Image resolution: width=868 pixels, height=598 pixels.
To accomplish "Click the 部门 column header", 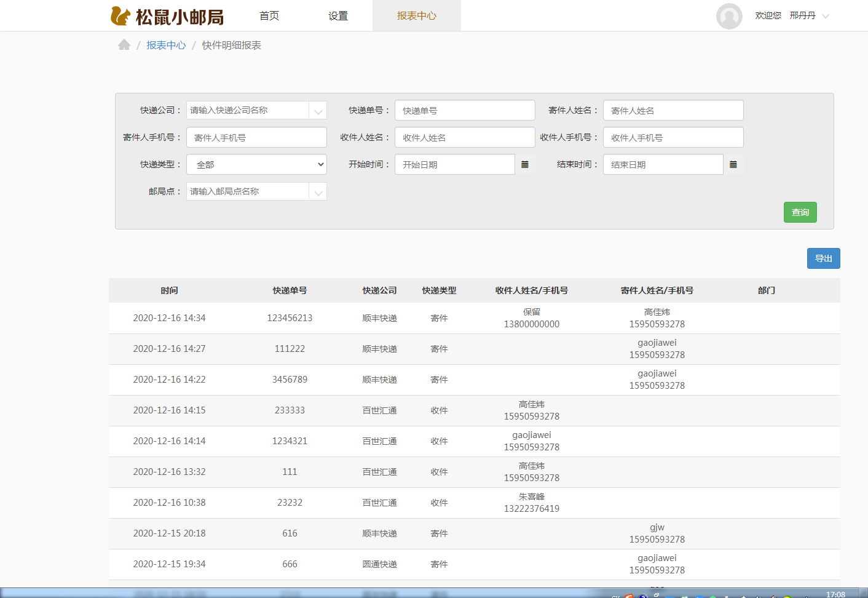I will pyautogui.click(x=767, y=290).
